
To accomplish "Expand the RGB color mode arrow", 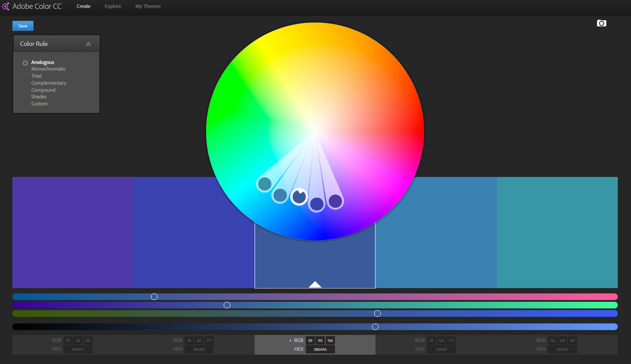I will 290,341.
